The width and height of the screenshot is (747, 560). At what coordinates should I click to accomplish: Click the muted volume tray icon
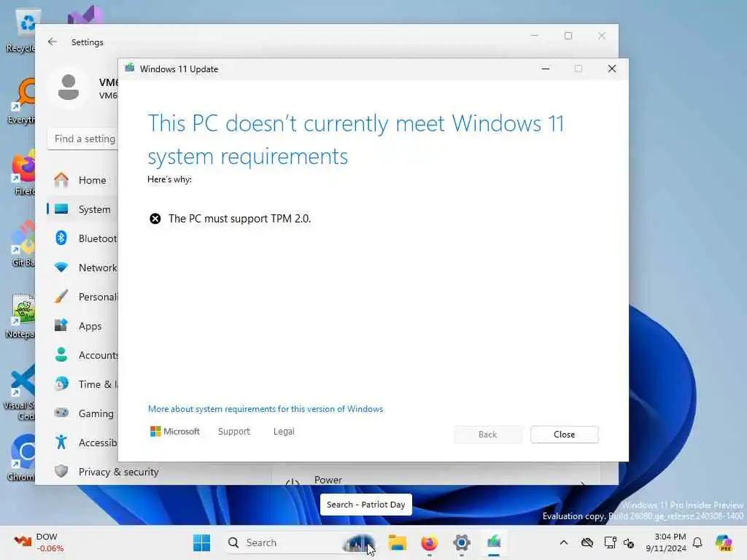pyautogui.click(x=629, y=543)
